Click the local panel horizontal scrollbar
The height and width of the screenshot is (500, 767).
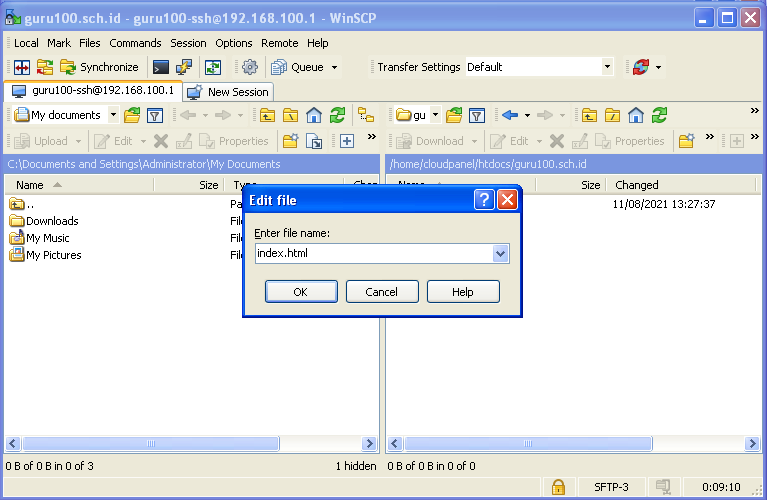pos(150,444)
